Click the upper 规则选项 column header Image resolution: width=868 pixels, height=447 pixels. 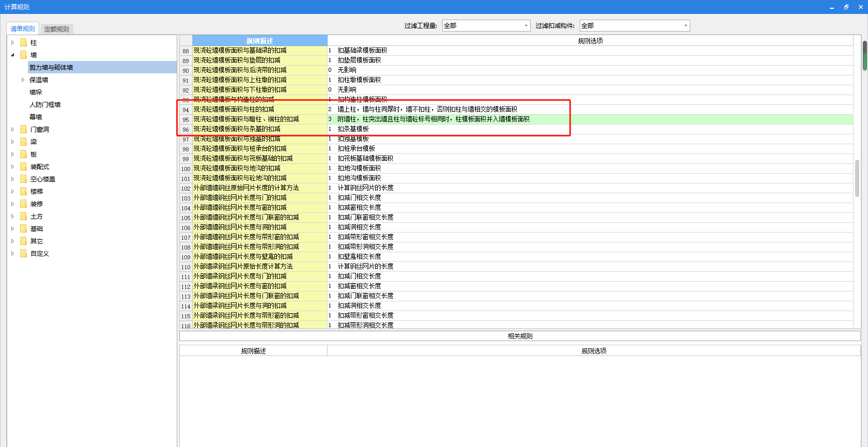590,41
